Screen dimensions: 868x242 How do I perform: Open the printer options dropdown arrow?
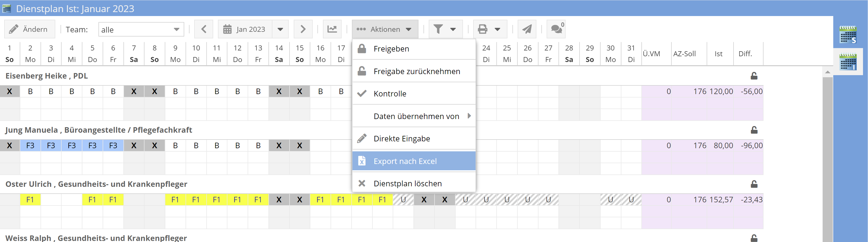(498, 29)
